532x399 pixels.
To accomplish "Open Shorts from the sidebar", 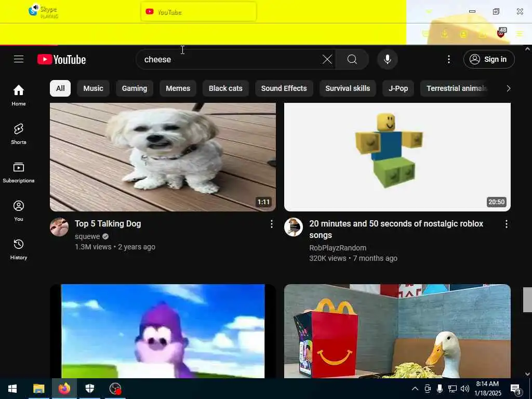I will [19, 134].
